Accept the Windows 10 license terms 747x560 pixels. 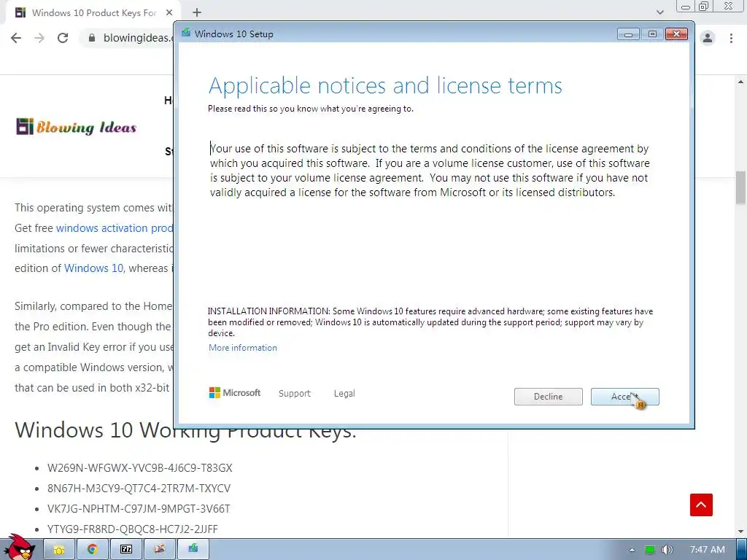(x=624, y=397)
